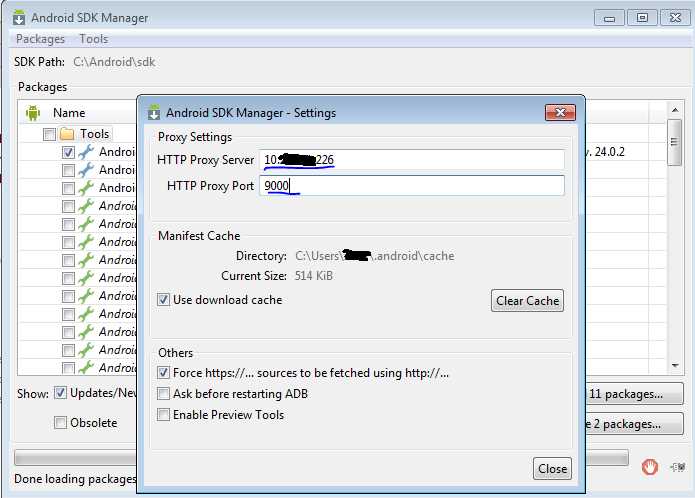695x498 pixels.
Task: Click the 514 KiB current size value
Action: pyautogui.click(x=313, y=276)
